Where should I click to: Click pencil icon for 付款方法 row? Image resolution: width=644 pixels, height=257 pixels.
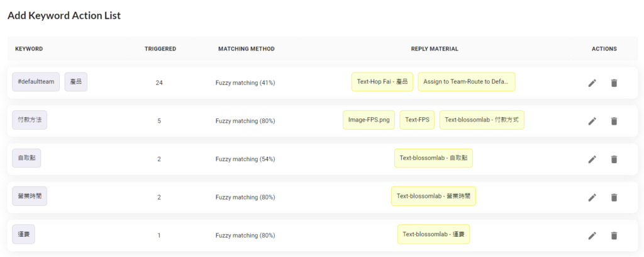click(x=592, y=121)
